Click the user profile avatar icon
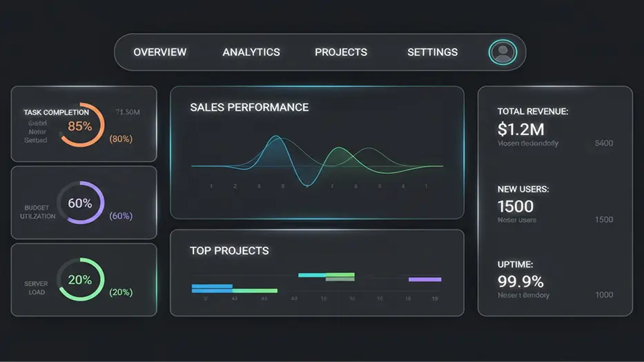Image resolution: width=644 pixels, height=362 pixels. (x=502, y=52)
